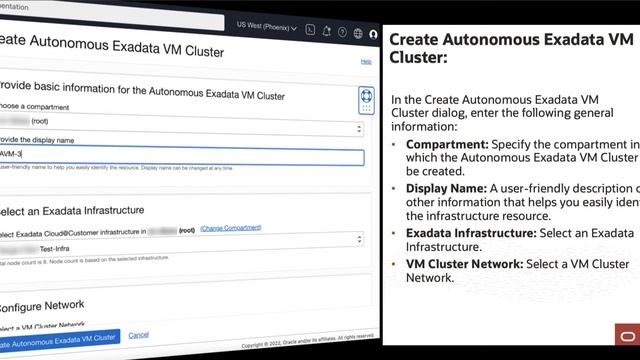The width and height of the screenshot is (640, 360).
Task: Click the Help link
Action: tap(366, 62)
